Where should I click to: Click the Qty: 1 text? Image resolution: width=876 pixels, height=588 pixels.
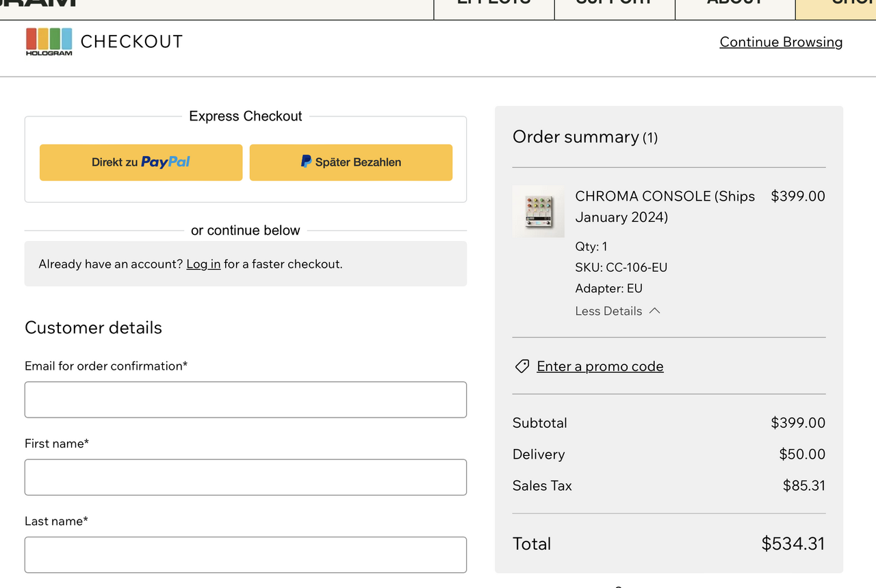pos(591,246)
